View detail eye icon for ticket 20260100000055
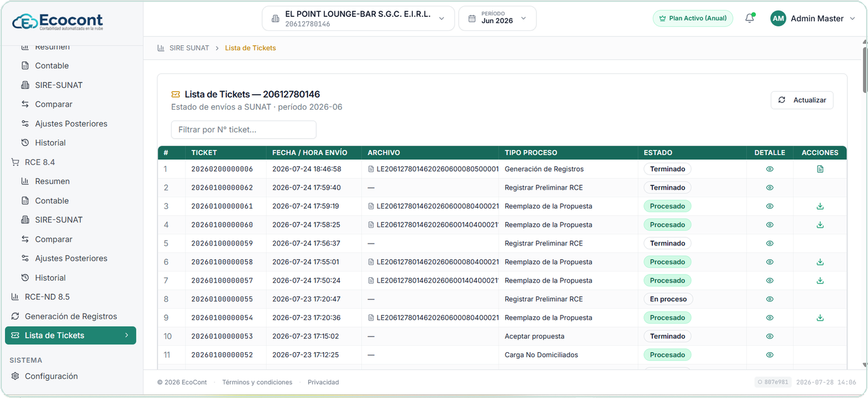868x398 pixels. tap(769, 299)
